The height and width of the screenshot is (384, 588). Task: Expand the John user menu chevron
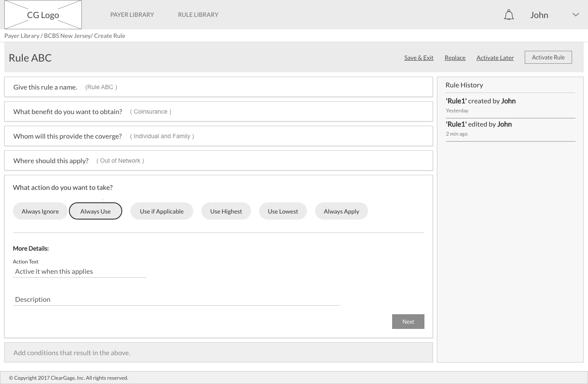576,15
